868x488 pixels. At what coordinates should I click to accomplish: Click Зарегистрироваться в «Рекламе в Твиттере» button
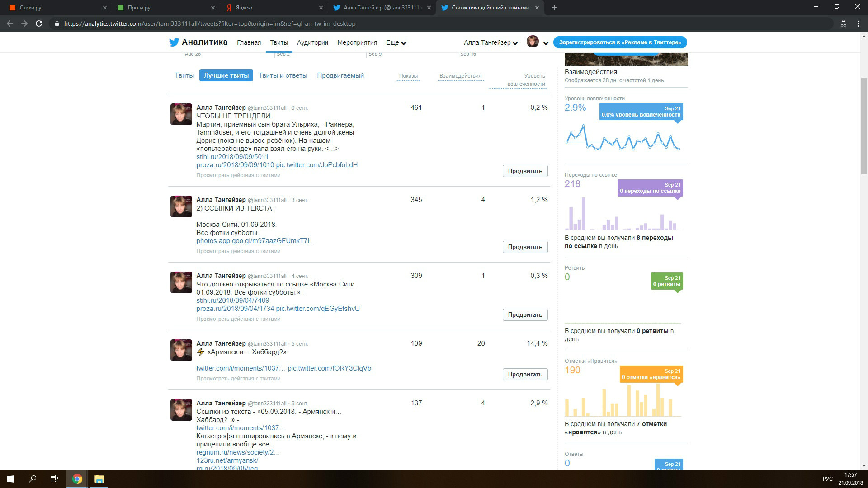tap(620, 42)
